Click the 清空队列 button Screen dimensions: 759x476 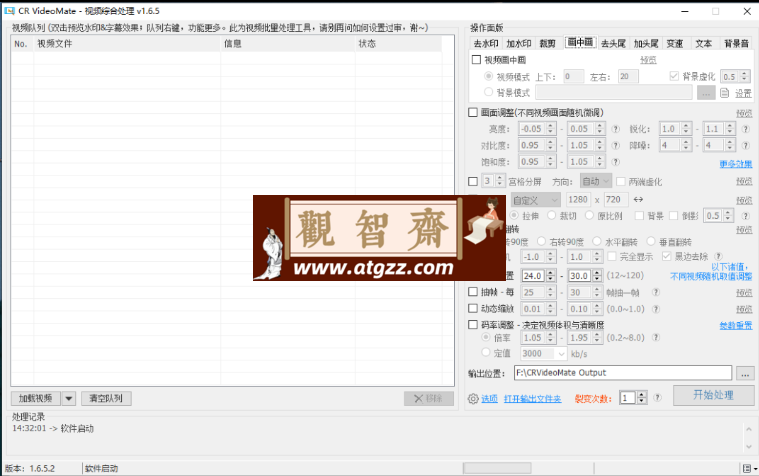(106, 399)
